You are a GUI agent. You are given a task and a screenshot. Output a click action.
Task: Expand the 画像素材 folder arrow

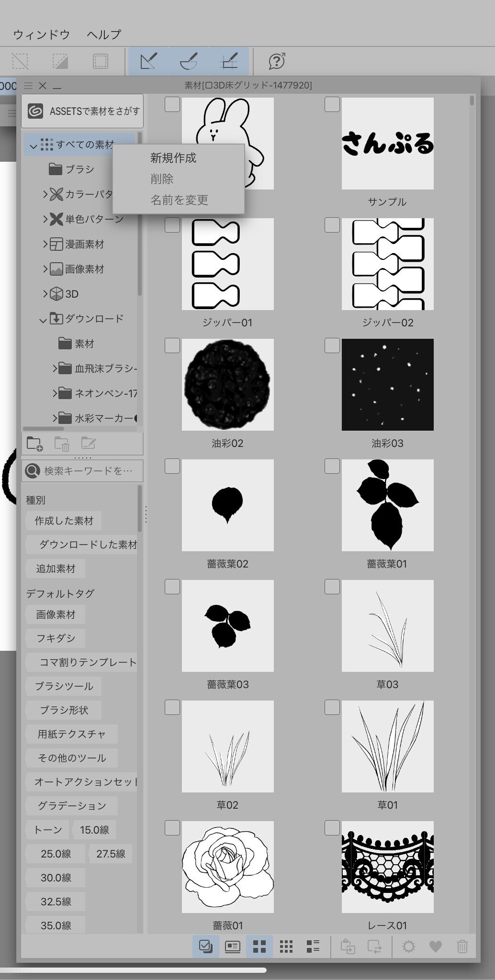(45, 268)
